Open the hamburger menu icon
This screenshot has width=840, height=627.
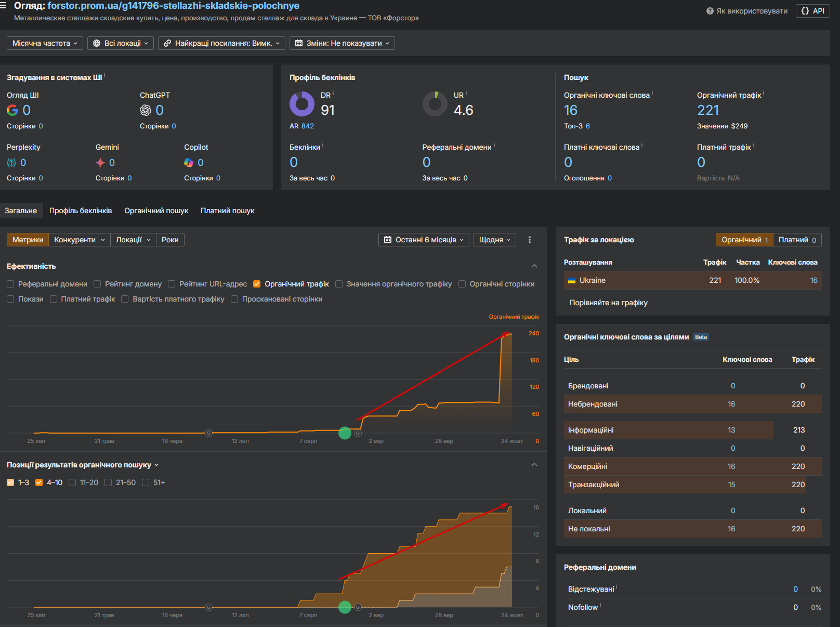coord(3,6)
